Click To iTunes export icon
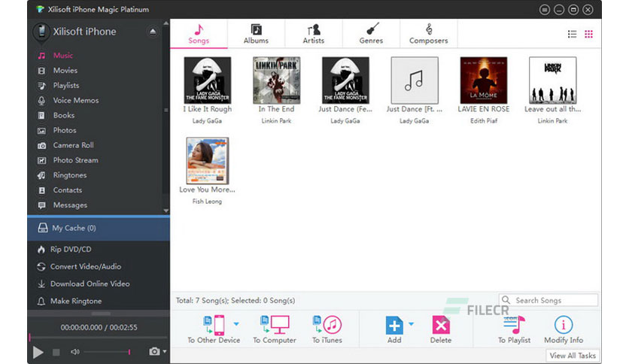The width and height of the screenshot is (629, 364). (x=327, y=325)
